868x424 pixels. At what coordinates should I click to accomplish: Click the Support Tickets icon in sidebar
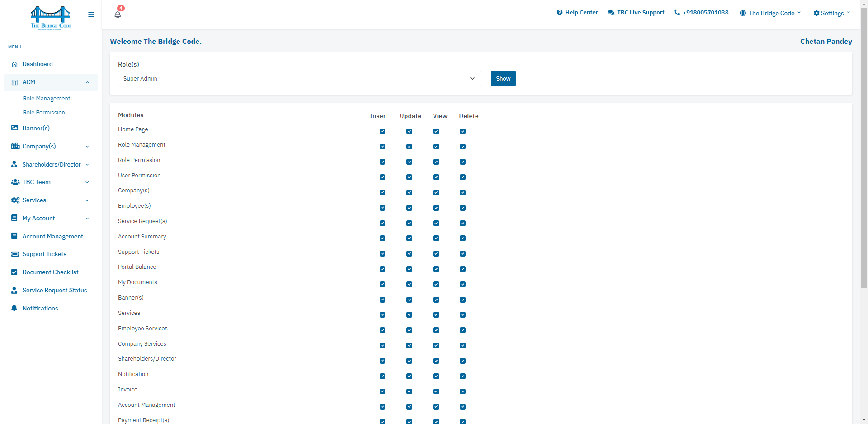(14, 254)
